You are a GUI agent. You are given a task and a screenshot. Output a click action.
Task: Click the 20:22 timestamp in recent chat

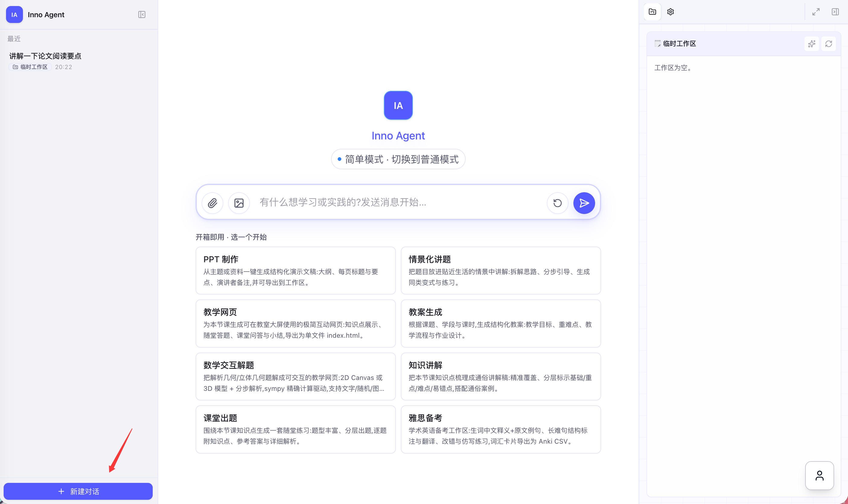(63, 67)
